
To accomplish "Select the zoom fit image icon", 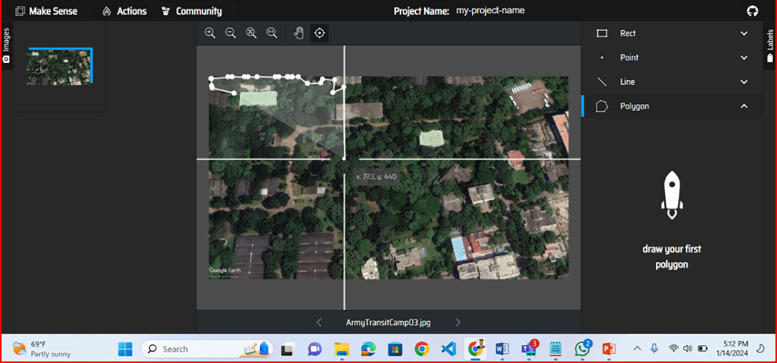I will point(251,33).
